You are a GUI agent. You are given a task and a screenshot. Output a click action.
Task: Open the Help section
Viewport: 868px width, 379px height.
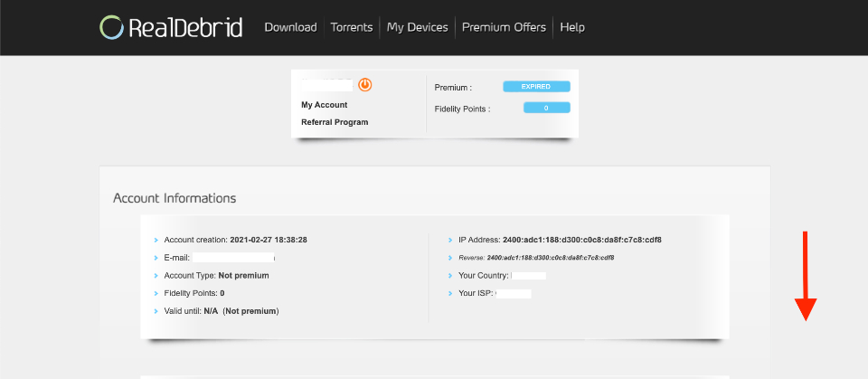click(572, 27)
